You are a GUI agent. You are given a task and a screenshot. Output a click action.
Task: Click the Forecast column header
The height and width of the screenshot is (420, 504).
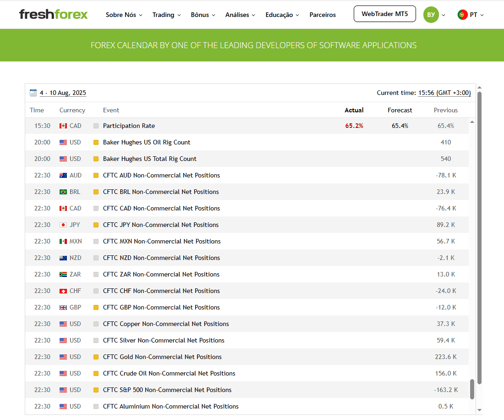[400, 110]
